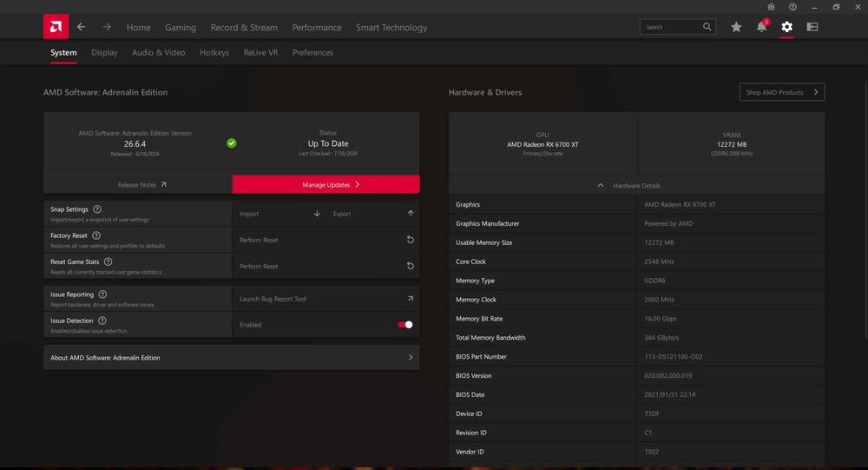This screenshot has width=868, height=470.
Task: Click the 16.00 Gbps Memory Bit Rate value
Action: [661, 319]
